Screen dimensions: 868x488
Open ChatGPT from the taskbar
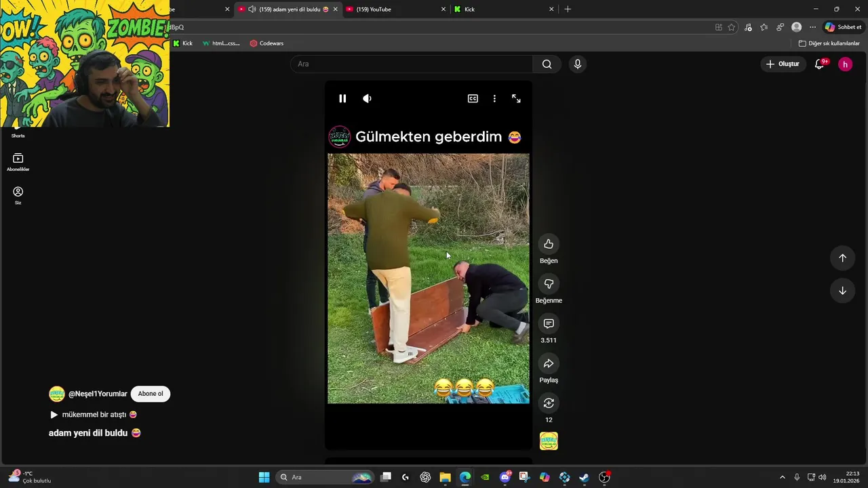coord(425,477)
